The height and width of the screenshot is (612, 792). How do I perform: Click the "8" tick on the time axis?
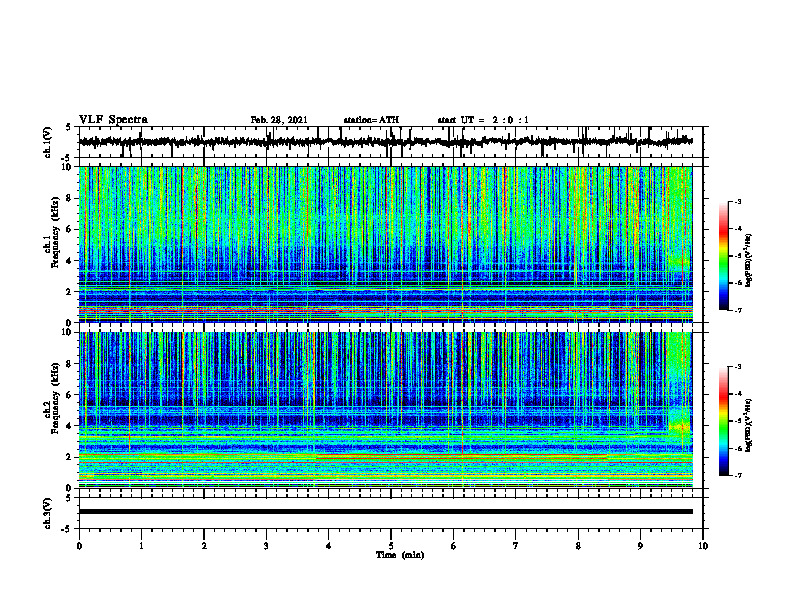click(x=578, y=546)
